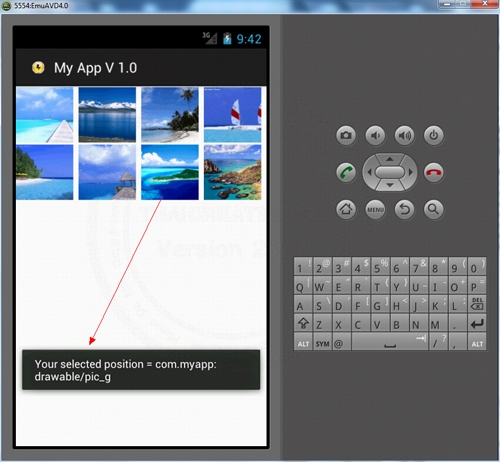
Task: Click the L key on keyboard
Action: [x=458, y=304]
